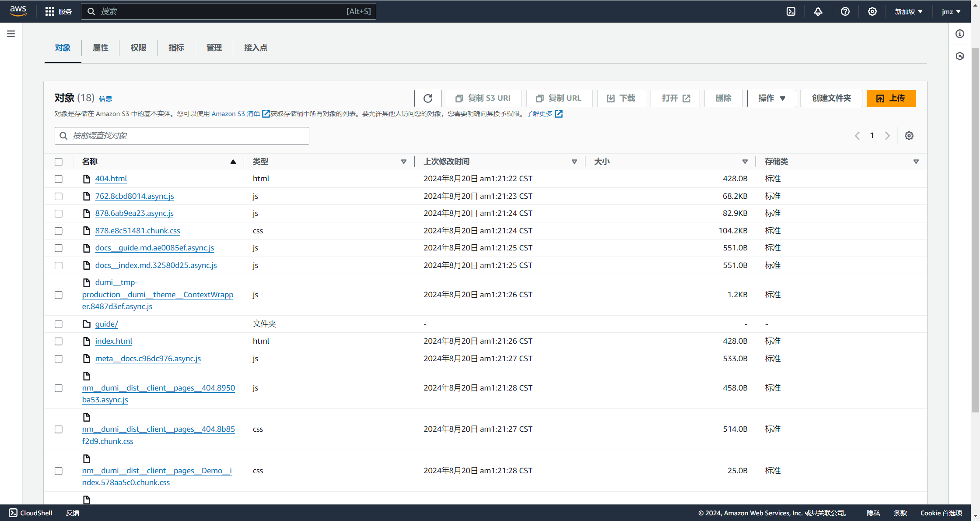This screenshot has height=521, width=980.
Task: Tick checkbox for docs__index.md.32580d25.async.js
Action: [59, 265]
